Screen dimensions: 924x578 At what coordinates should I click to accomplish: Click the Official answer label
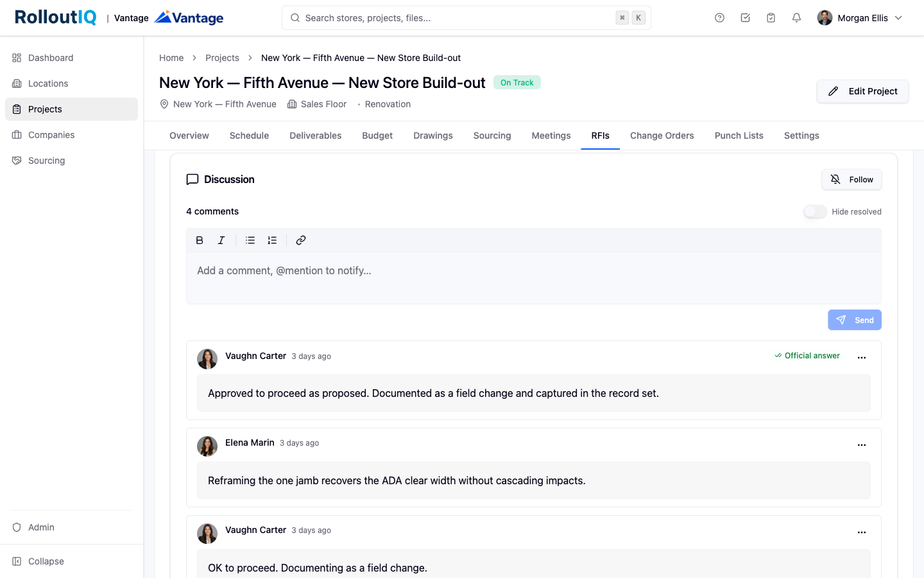click(807, 356)
